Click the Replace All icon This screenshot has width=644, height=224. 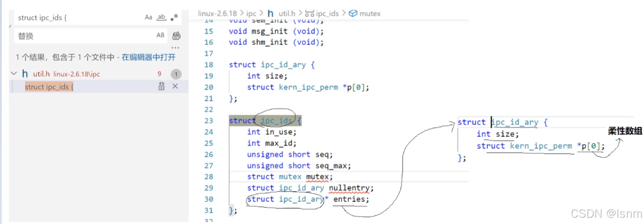pos(176,35)
